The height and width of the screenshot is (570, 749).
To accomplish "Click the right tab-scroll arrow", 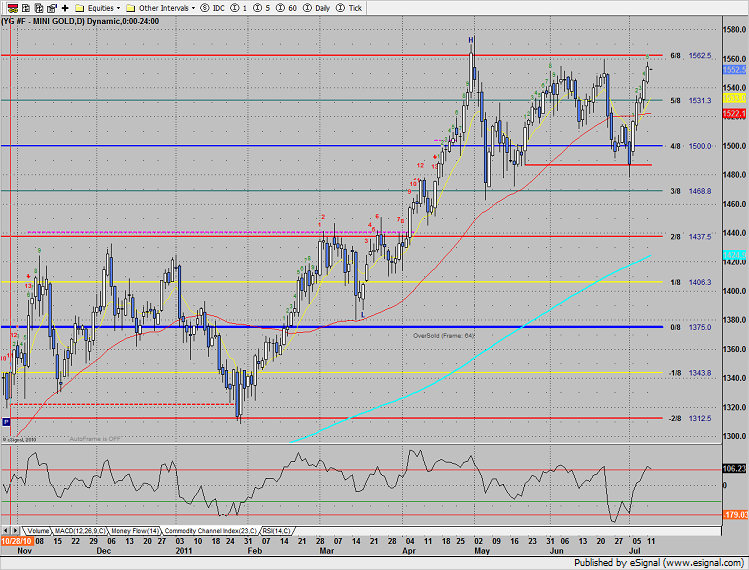I will (x=15, y=530).
